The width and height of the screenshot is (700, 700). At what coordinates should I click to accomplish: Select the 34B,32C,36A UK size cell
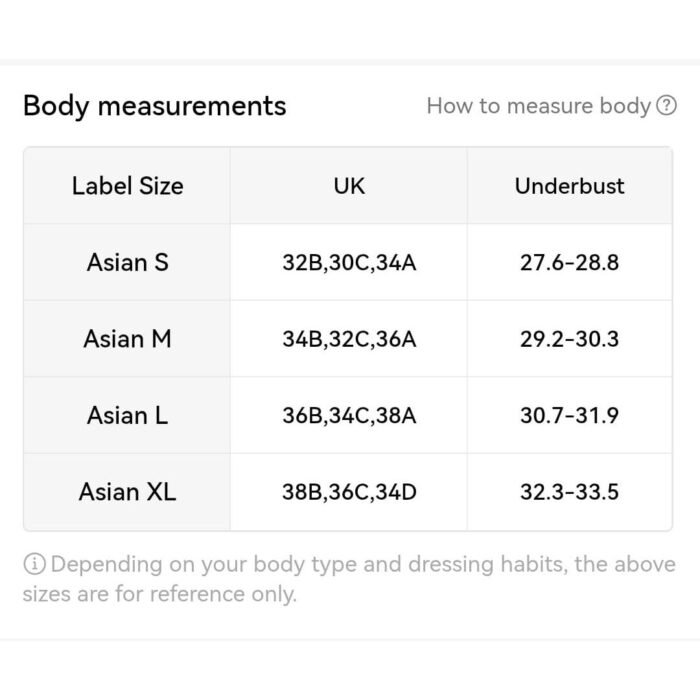[x=349, y=339]
